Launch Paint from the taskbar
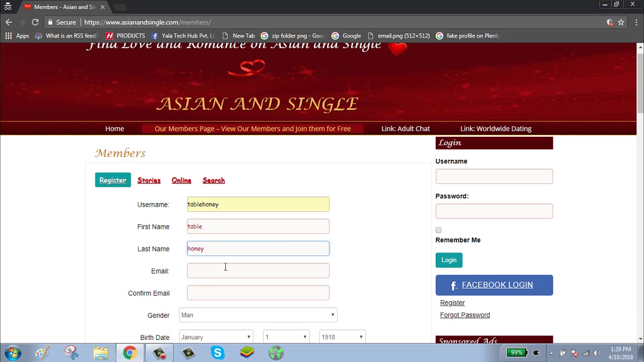 (x=42, y=353)
